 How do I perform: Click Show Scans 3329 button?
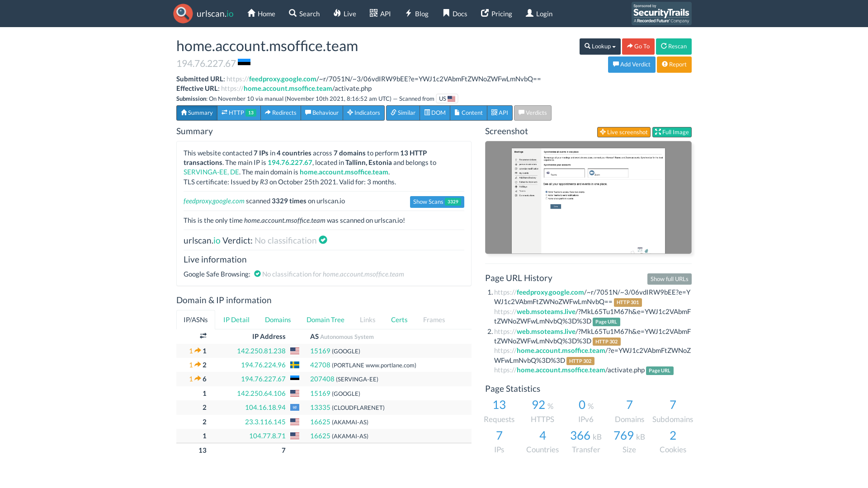437,202
